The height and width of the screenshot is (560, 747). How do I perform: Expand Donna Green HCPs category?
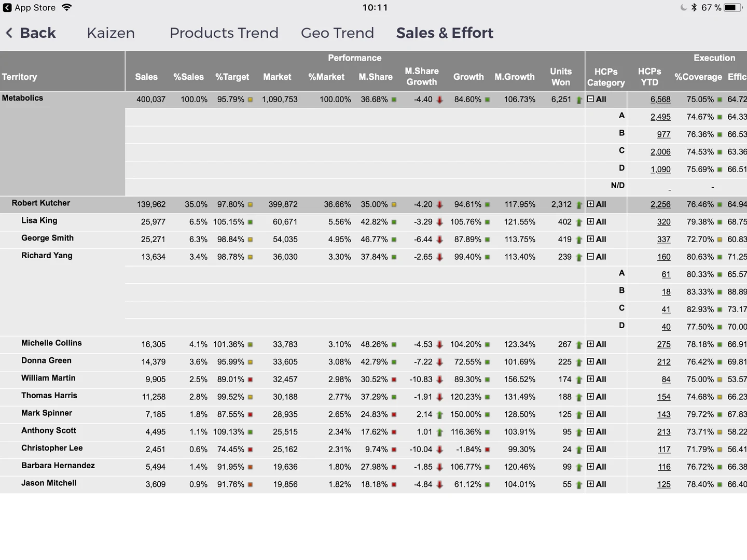tap(590, 362)
